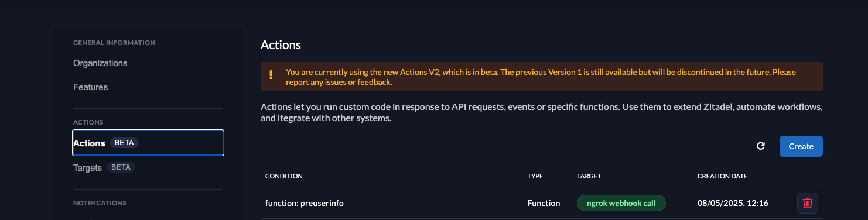868x220 pixels.
Task: Click the 08/05/2025, 12:16 creation date
Action: 733,203
